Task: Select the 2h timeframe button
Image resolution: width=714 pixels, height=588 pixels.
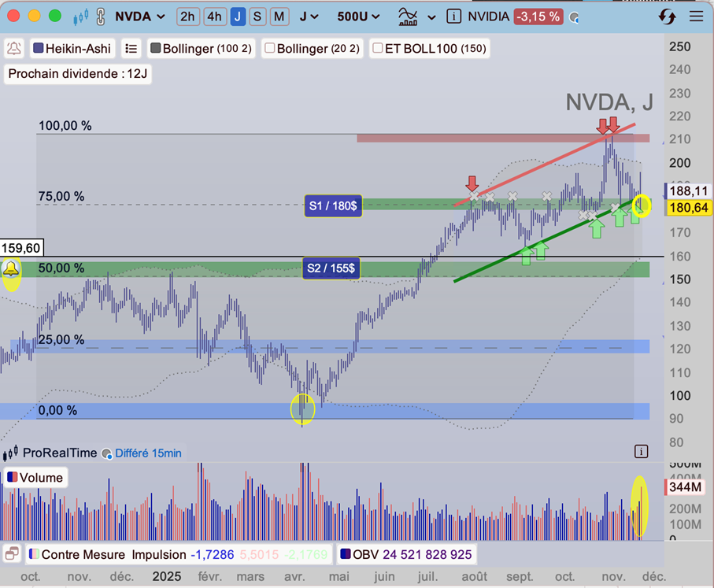Action: (187, 17)
